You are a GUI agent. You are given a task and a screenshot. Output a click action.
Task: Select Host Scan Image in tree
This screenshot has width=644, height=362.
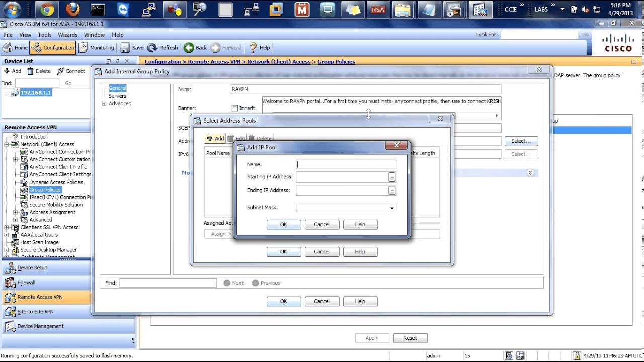tap(39, 242)
